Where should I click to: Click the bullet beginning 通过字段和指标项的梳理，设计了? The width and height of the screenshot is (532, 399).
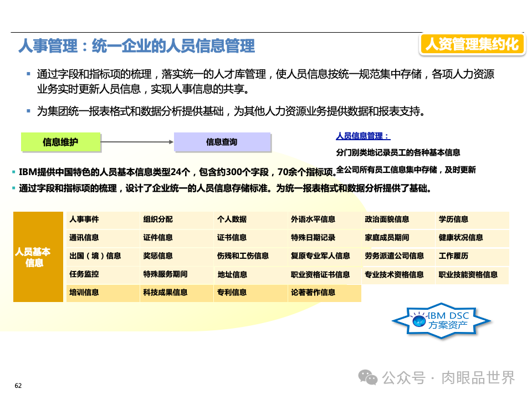point(225,188)
